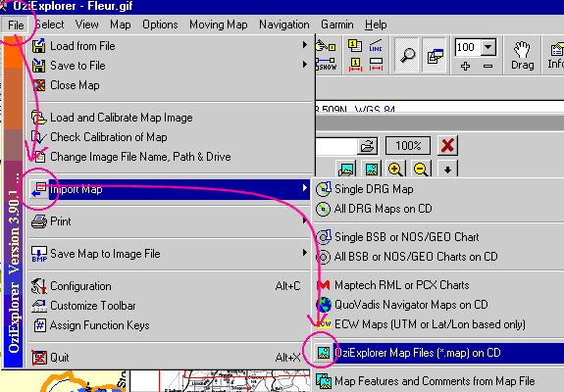Choose OziExplorer Map Files (*.map) on CD
The image size is (564, 392).
pyautogui.click(x=438, y=353)
